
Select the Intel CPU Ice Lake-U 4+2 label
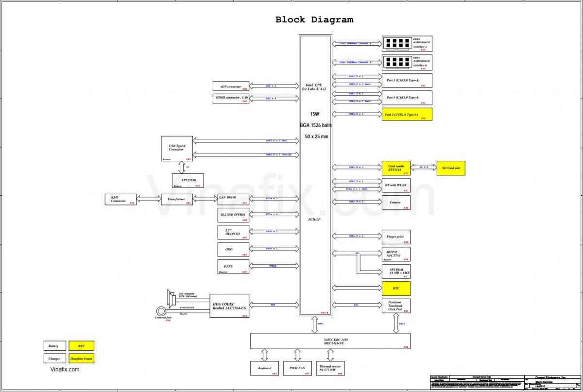[315, 87]
